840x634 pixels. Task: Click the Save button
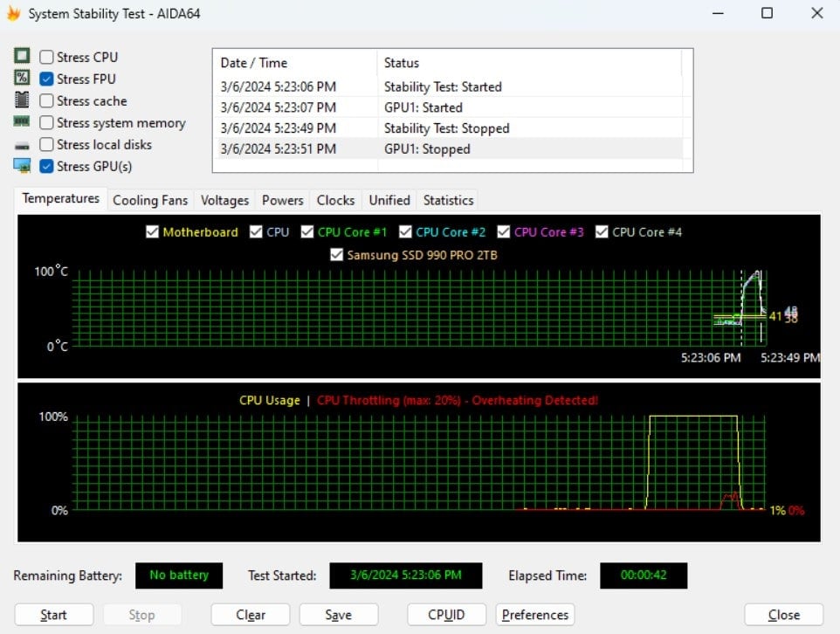339,615
